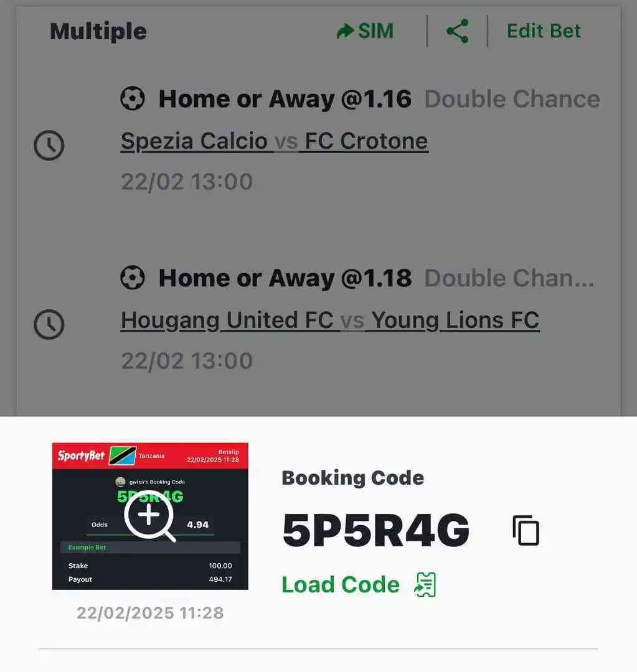Click the Load Code text link

(x=341, y=585)
